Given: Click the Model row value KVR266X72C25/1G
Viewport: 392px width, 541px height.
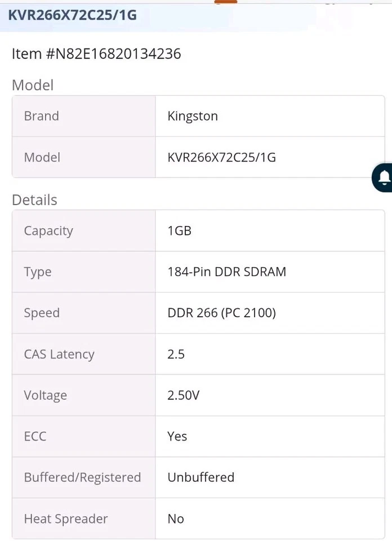Looking at the screenshot, I should pos(221,157).
